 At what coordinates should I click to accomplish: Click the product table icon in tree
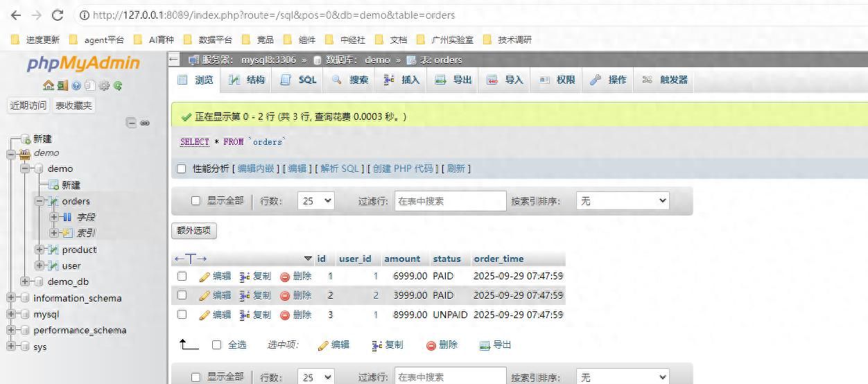53,250
